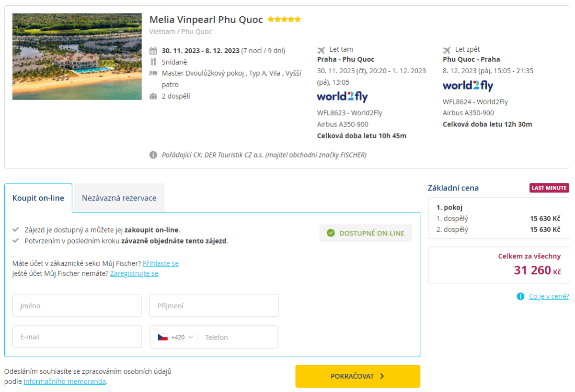Switch to Nezávazná rezervace tab
Image resolution: width=575 pixels, height=392 pixels.
point(119,198)
